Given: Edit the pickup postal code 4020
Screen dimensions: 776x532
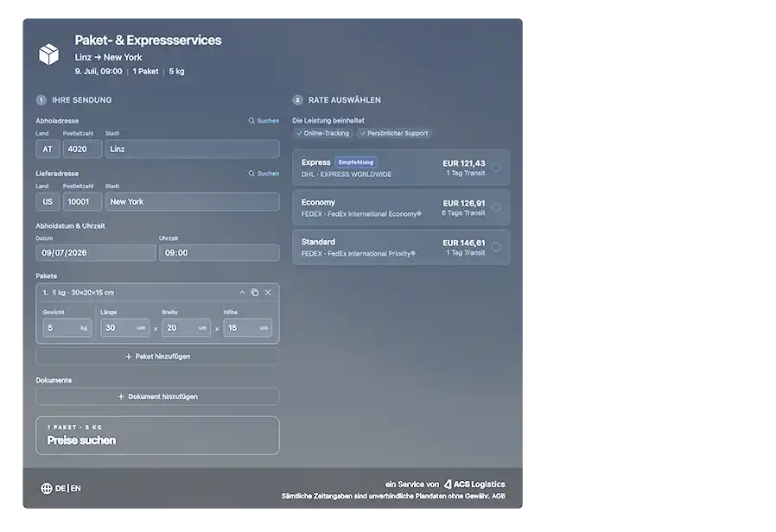Looking at the screenshot, I should pos(82,149).
